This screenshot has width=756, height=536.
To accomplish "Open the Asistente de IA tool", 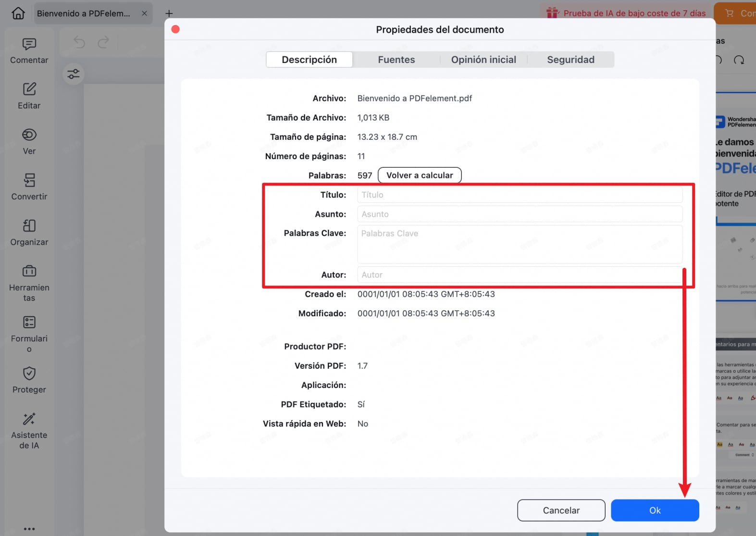I will [29, 431].
